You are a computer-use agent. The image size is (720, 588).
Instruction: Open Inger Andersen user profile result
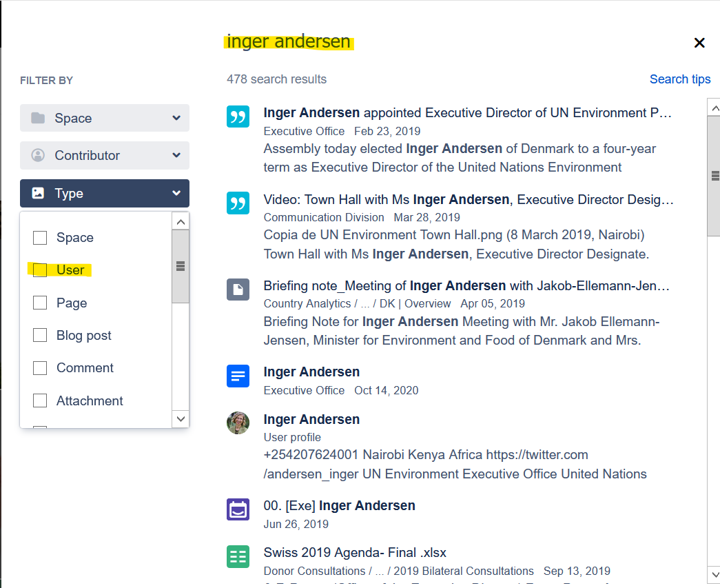click(x=311, y=419)
